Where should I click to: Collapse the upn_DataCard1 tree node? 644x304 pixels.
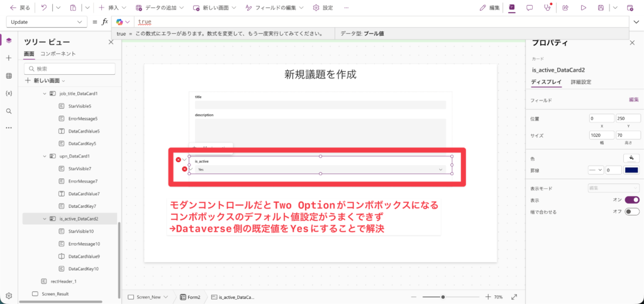coord(45,156)
